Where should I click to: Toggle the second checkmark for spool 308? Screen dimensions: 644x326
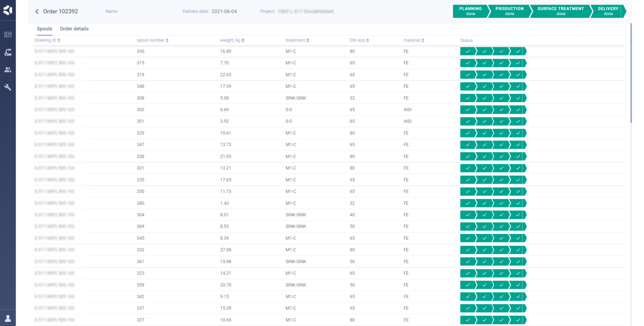point(484,97)
